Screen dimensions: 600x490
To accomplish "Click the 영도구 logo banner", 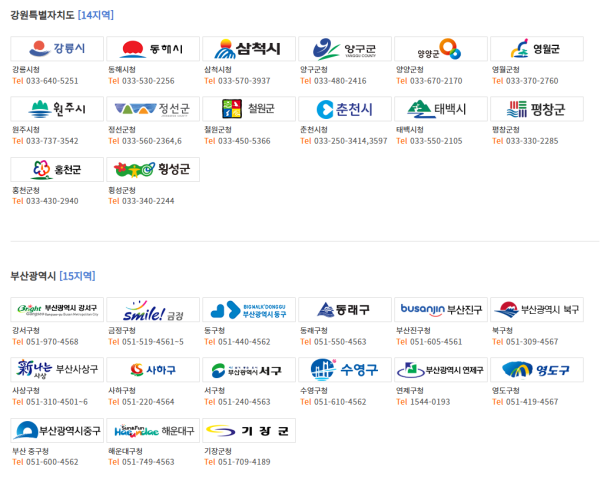I will (537, 370).
